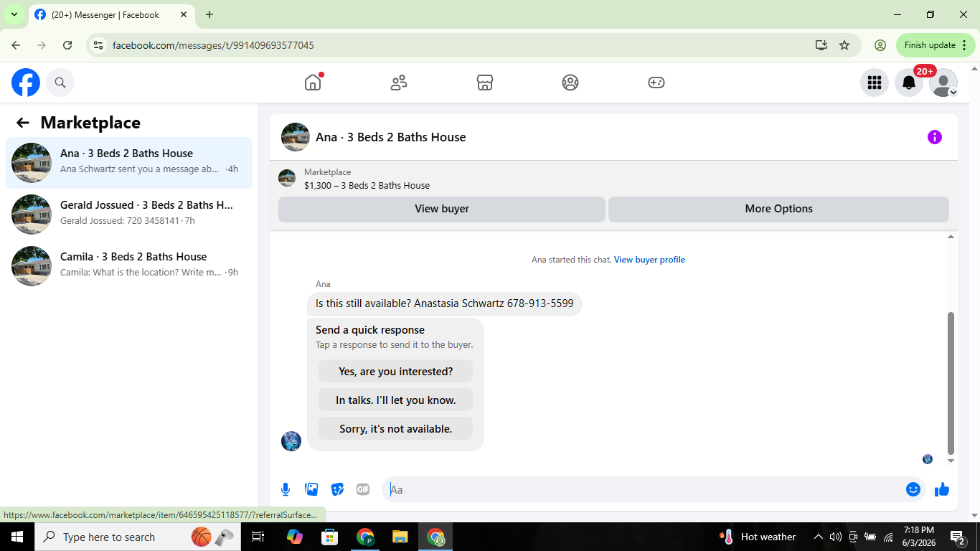The height and width of the screenshot is (551, 980).
Task: Click the chat header house thumbnail
Action: point(296,137)
